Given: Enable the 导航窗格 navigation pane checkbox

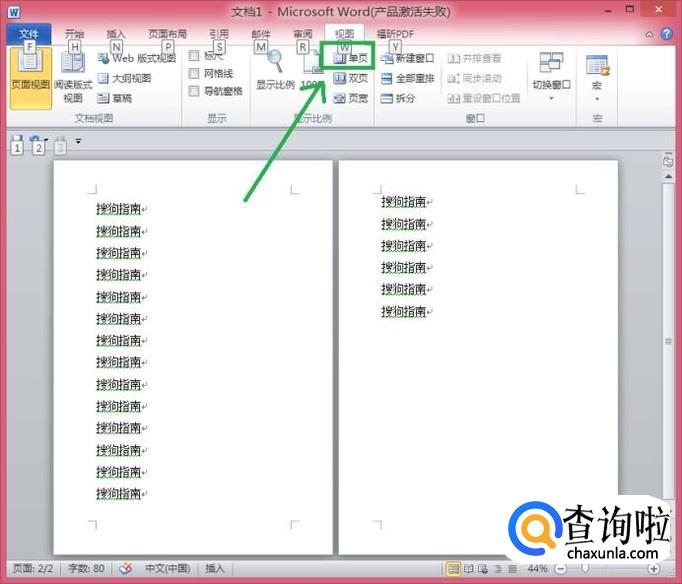Looking at the screenshot, I should (194, 91).
